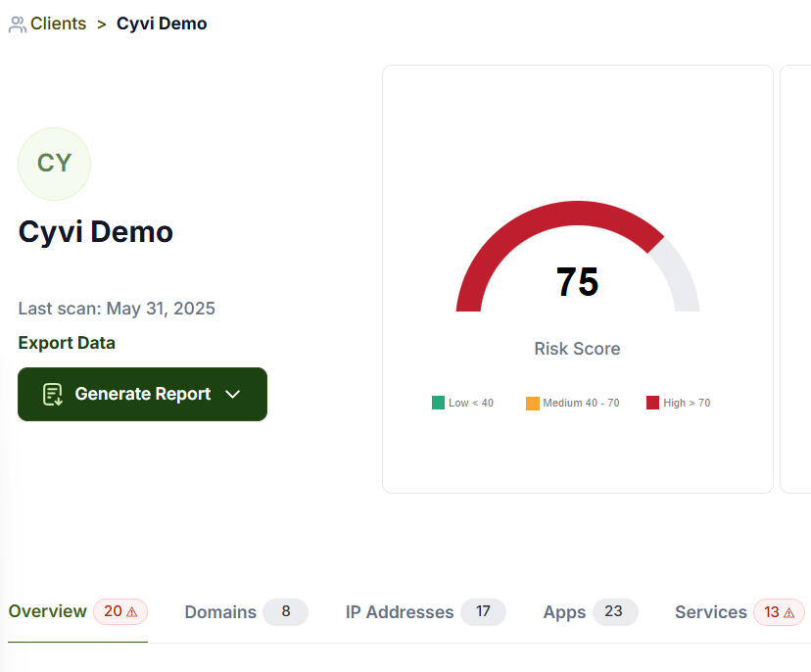The height and width of the screenshot is (672, 811).
Task: Switch to the Apps tab
Action: point(591,612)
